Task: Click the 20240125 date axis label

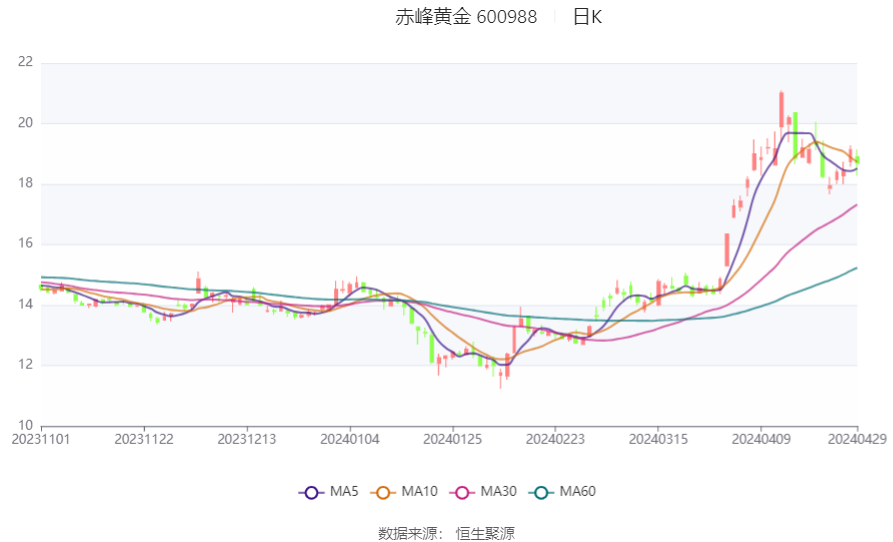Action: pos(452,440)
